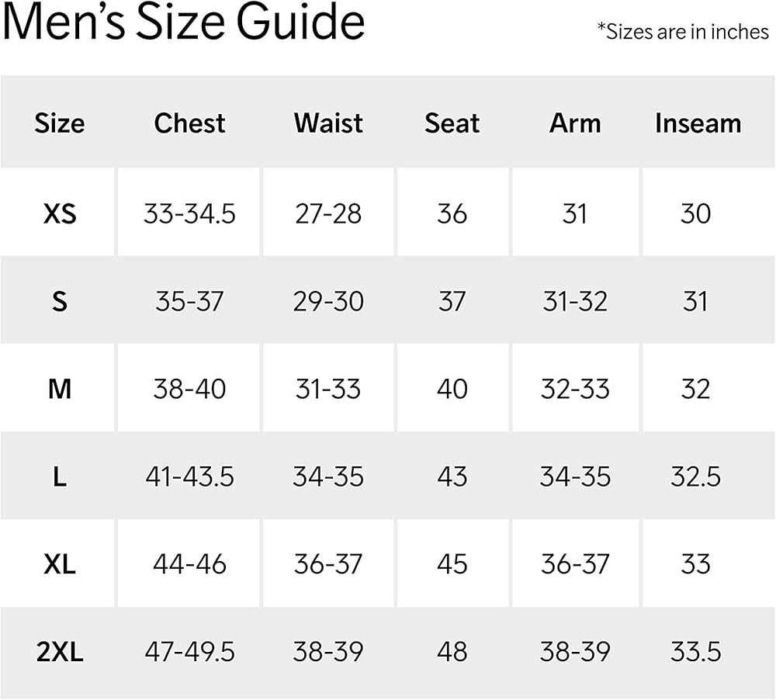The height and width of the screenshot is (700, 776).
Task: Select the Inseam column header
Action: click(x=698, y=123)
